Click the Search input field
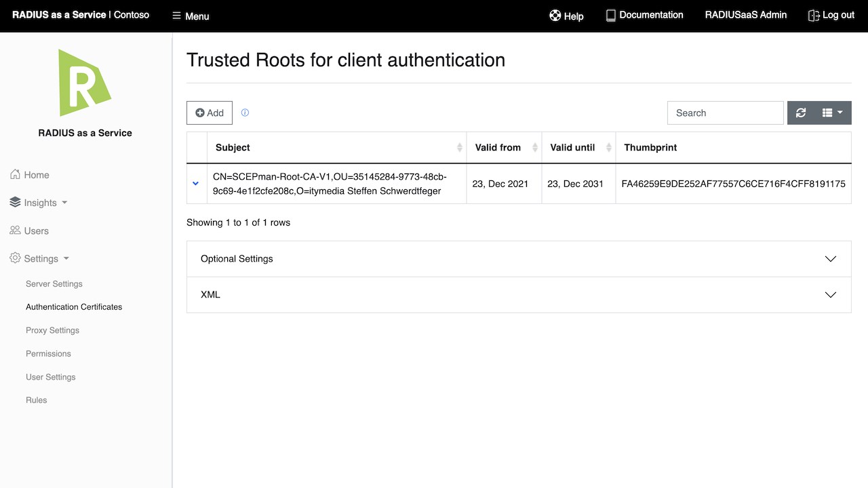868x488 pixels. pyautogui.click(x=725, y=113)
